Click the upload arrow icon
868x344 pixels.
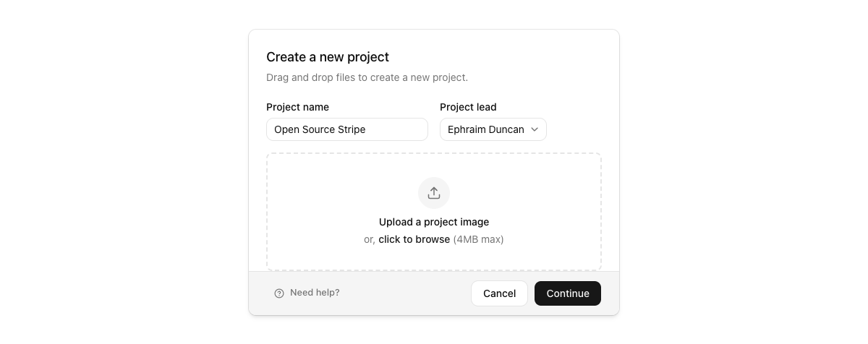coord(434,193)
